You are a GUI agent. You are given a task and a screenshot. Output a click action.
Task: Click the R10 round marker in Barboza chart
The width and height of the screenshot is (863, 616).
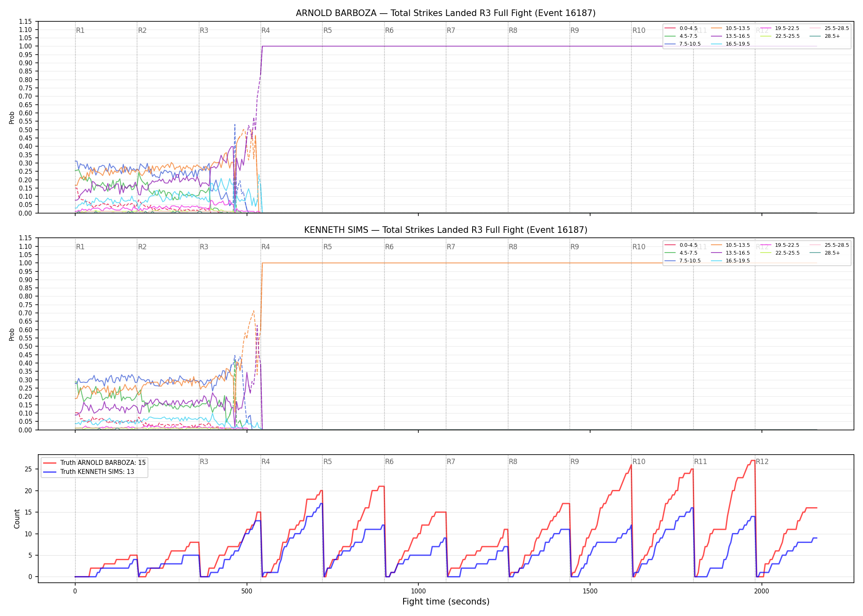point(639,30)
